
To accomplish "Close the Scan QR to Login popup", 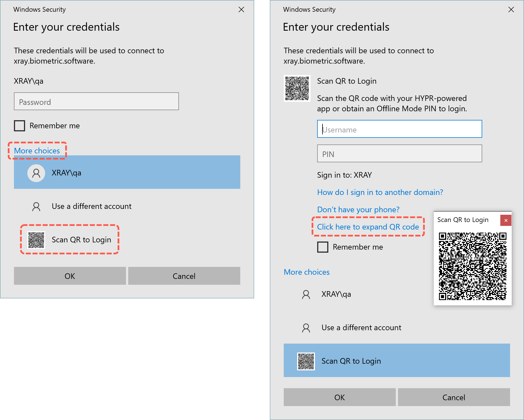I will [506, 220].
